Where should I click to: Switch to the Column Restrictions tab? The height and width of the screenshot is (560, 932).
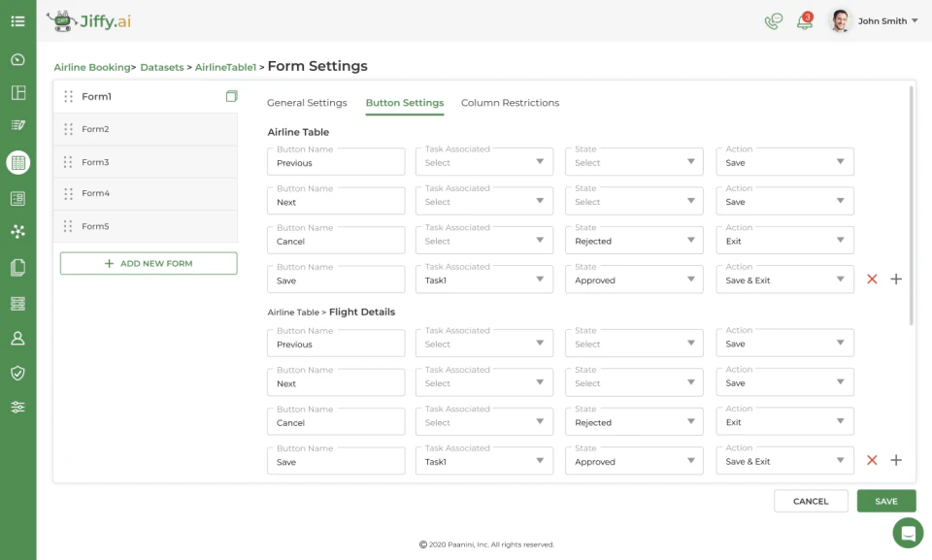(509, 102)
